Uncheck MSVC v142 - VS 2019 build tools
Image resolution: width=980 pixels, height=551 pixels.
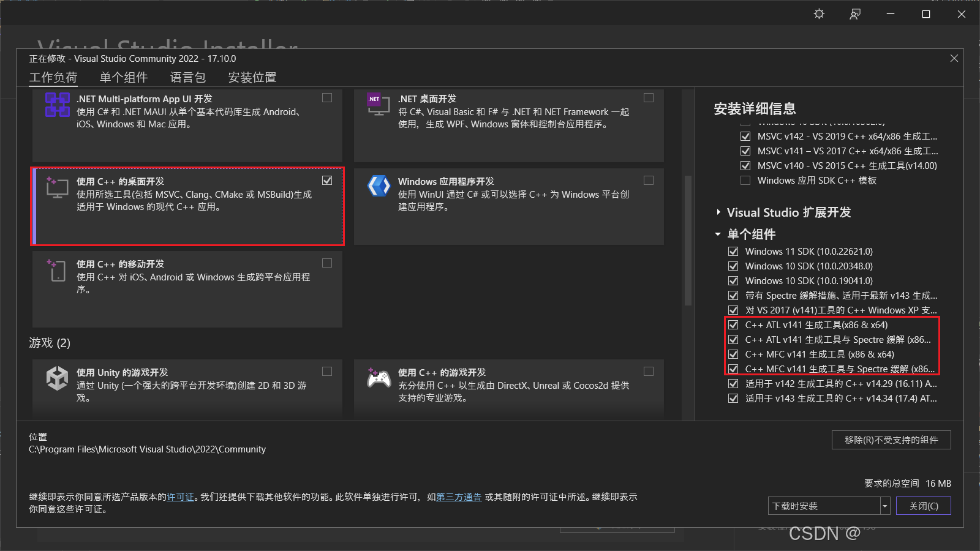(745, 137)
